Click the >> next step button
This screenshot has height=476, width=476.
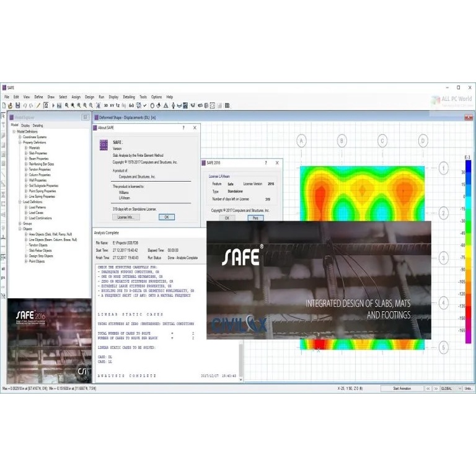(x=436, y=389)
